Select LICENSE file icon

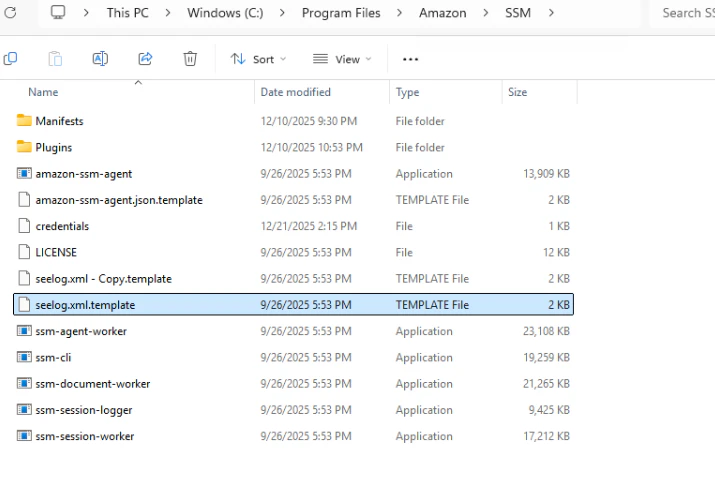coord(24,252)
